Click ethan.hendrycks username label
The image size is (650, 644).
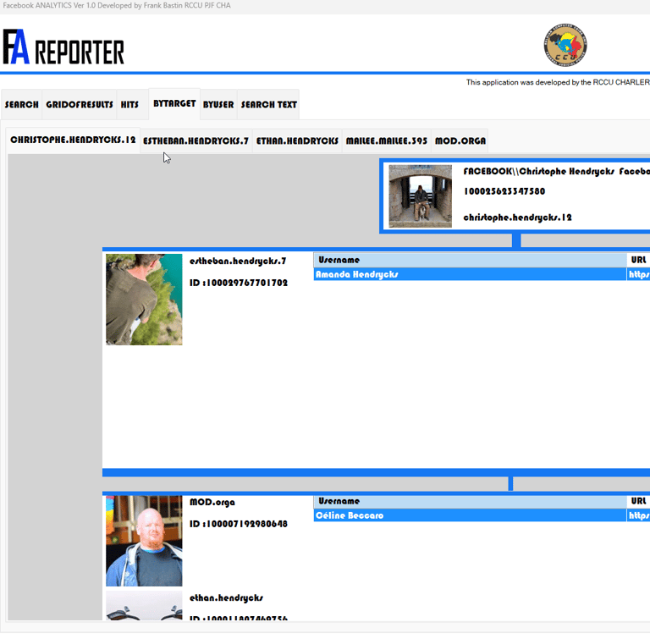click(x=226, y=598)
